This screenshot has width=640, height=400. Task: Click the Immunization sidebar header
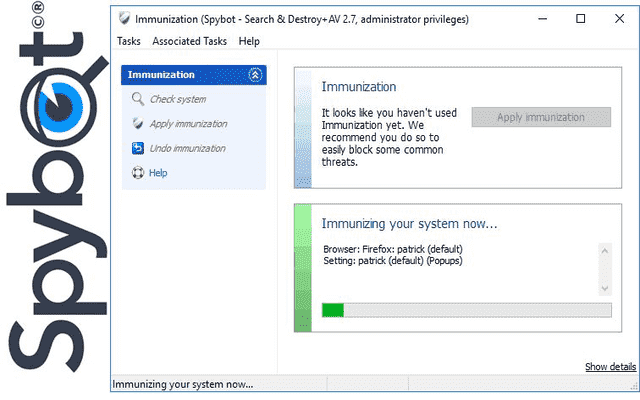tap(194, 75)
